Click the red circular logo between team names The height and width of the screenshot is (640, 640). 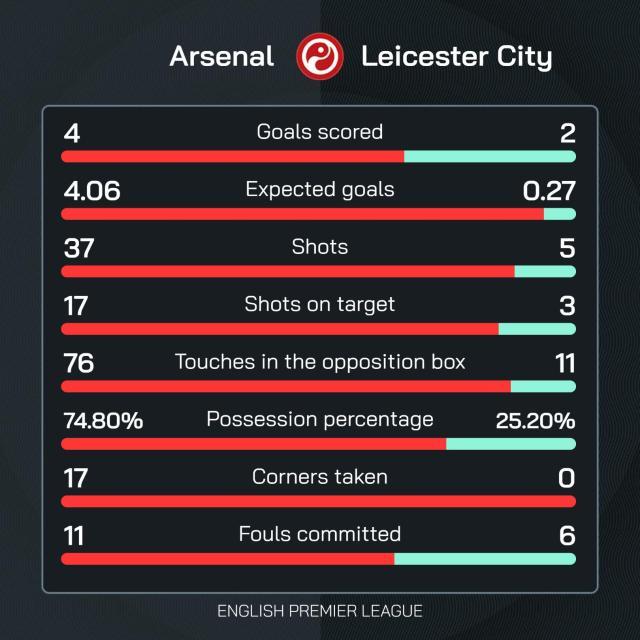click(320, 56)
